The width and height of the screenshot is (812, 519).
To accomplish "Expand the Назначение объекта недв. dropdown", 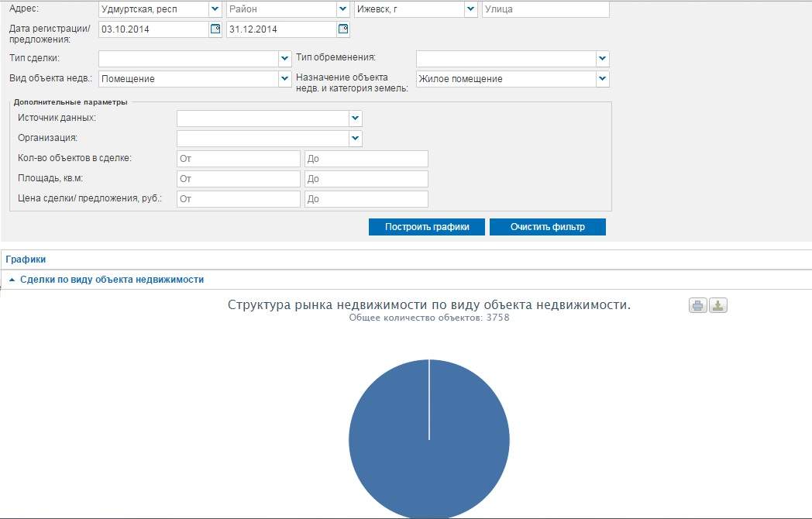I will [x=602, y=79].
